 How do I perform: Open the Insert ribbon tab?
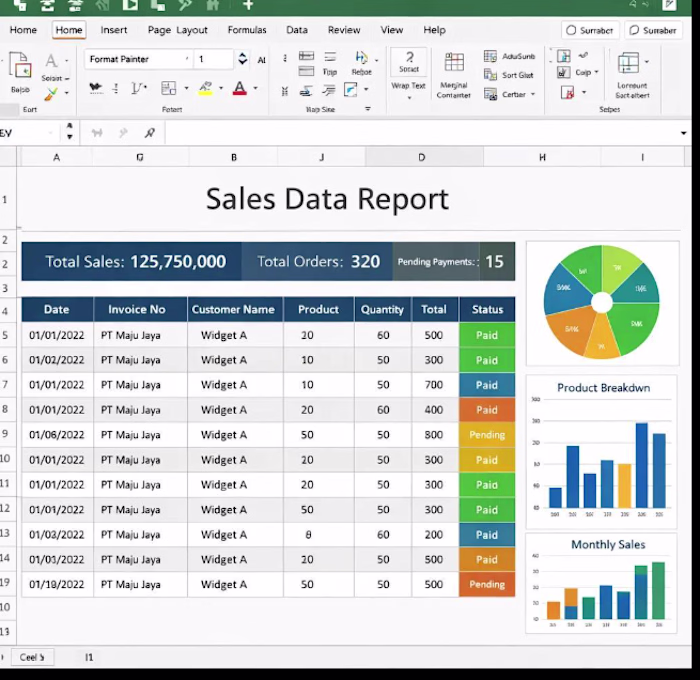113,30
